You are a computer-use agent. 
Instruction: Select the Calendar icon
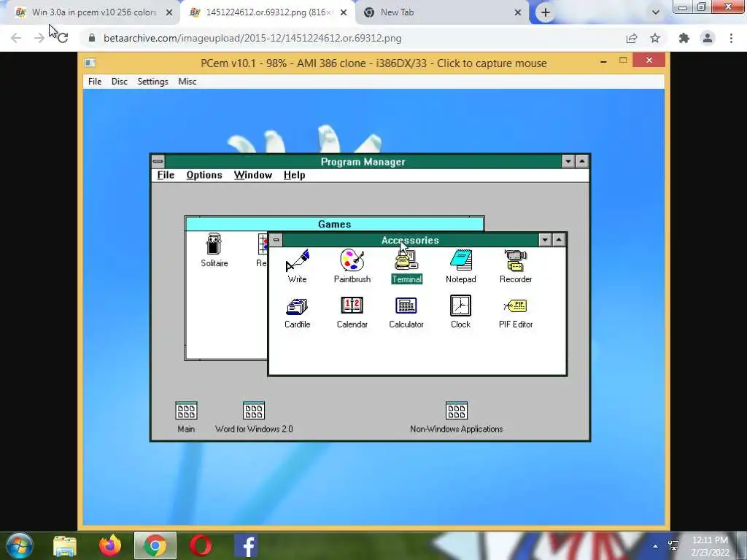tap(352, 312)
